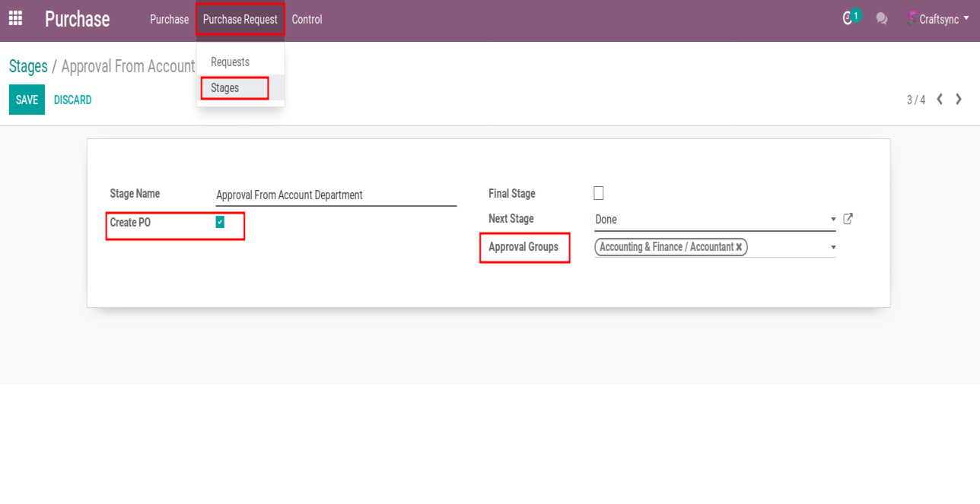
Task: Enable the Final Stage checkbox
Action: [599, 193]
